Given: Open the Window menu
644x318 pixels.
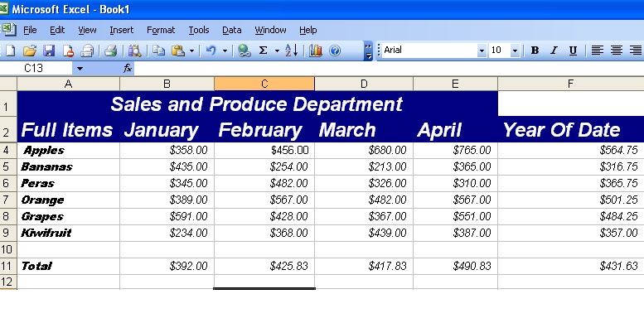Looking at the screenshot, I should click(270, 30).
